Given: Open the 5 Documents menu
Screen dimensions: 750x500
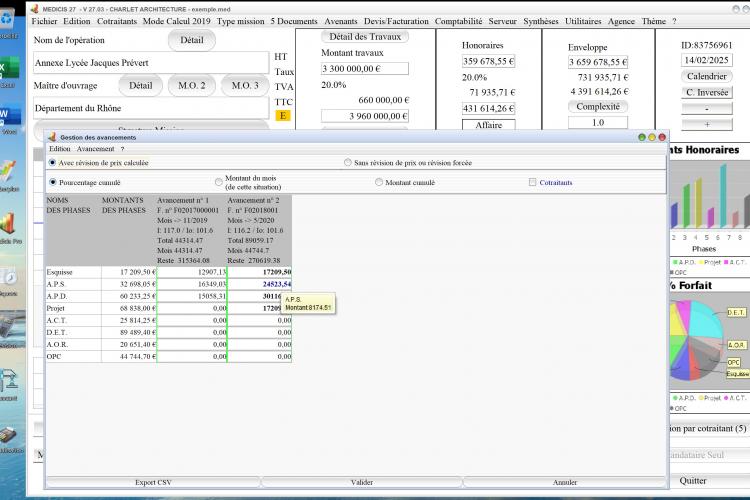Looking at the screenshot, I should pos(294,21).
